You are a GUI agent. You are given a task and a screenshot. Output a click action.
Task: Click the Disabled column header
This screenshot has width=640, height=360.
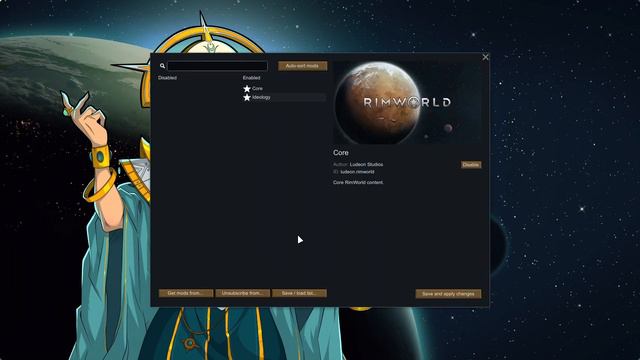167,78
